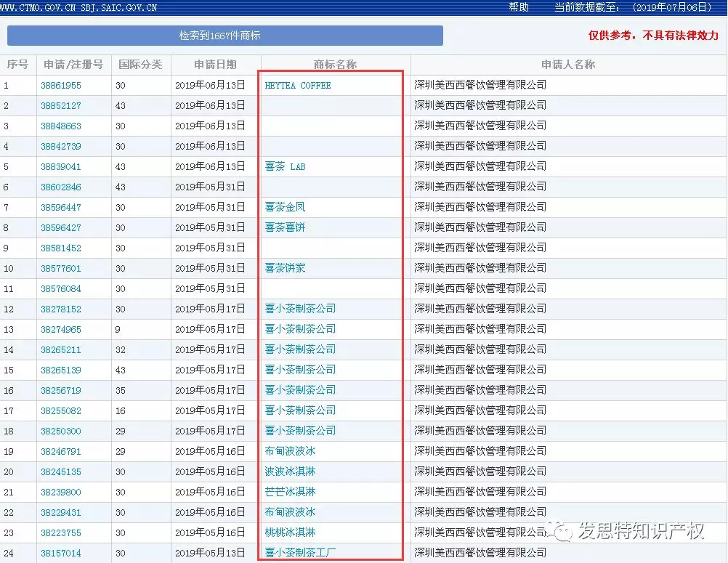
Task: Open registration number 38852127
Action: tap(61, 106)
